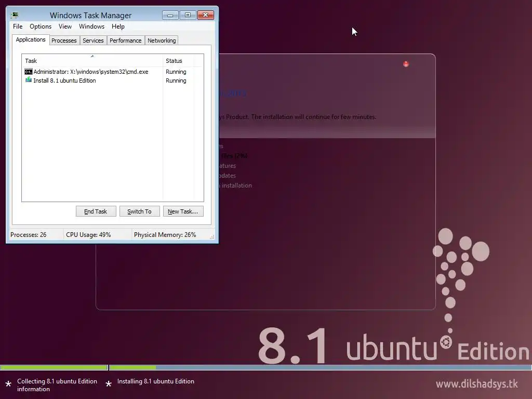Open the File menu
This screenshot has width=532, height=399.
click(x=18, y=26)
